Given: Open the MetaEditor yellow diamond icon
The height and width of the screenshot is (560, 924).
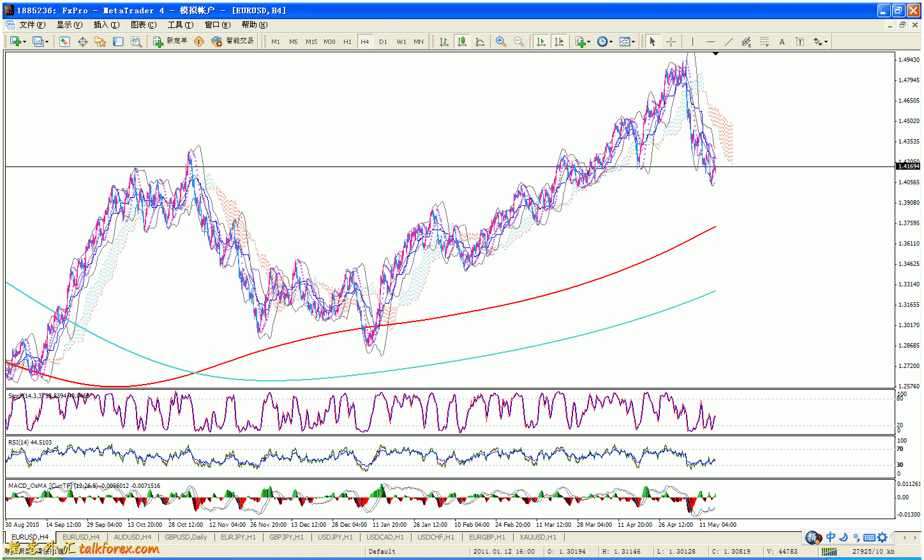Looking at the screenshot, I should click(x=199, y=41).
